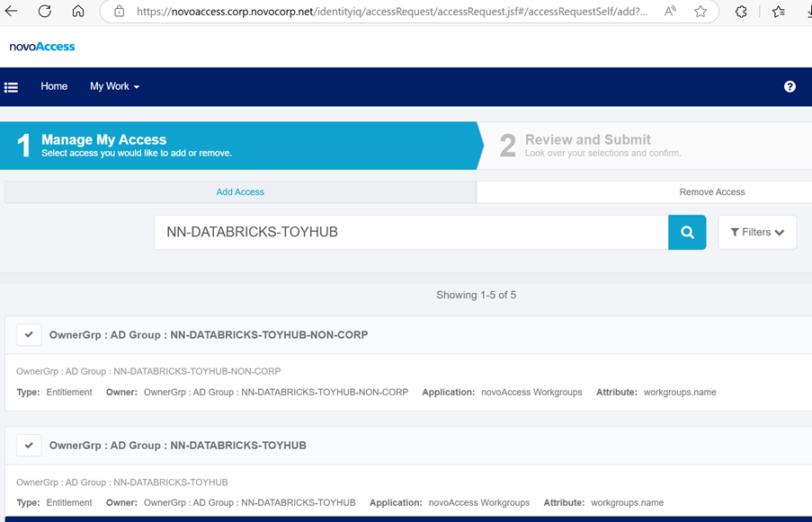
Task: Click the novoAccess logo
Action: click(42, 47)
